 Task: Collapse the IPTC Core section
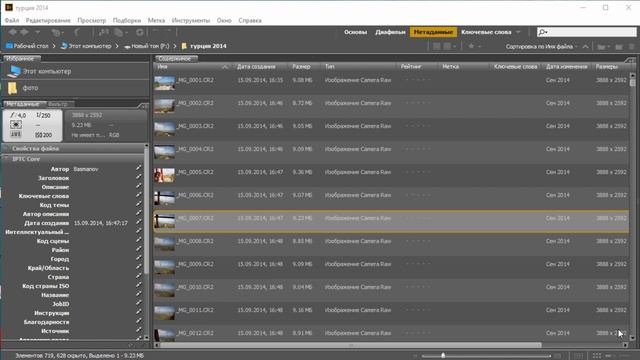coord(7,159)
